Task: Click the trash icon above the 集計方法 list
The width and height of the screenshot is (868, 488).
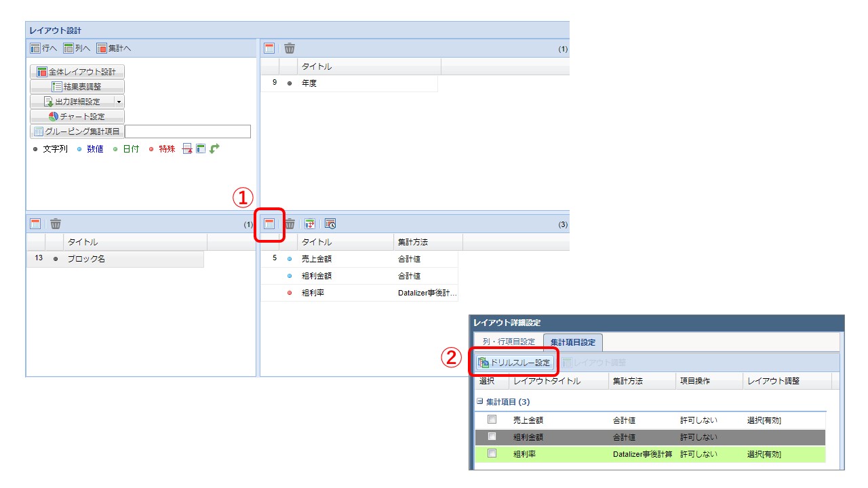Action: pyautogui.click(x=291, y=224)
